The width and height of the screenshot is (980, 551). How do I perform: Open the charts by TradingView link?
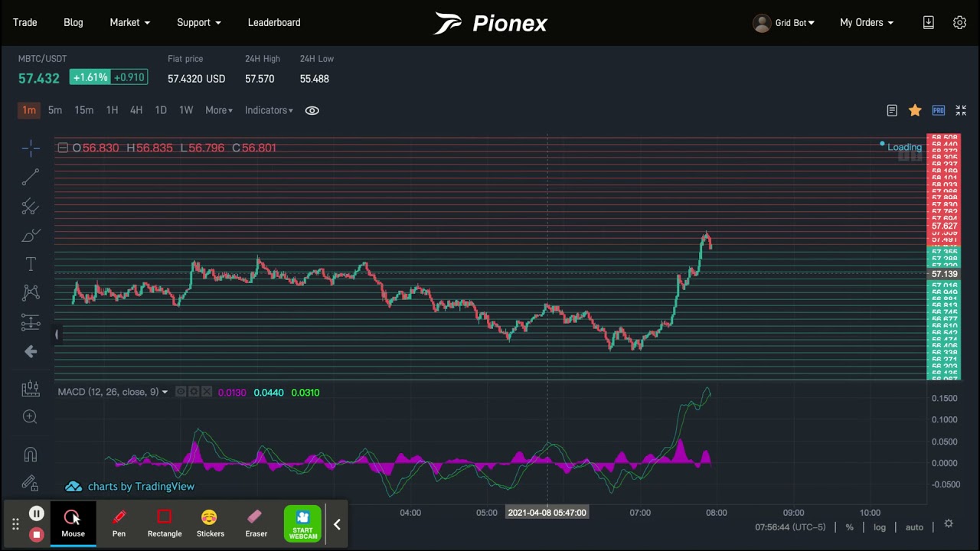(130, 487)
